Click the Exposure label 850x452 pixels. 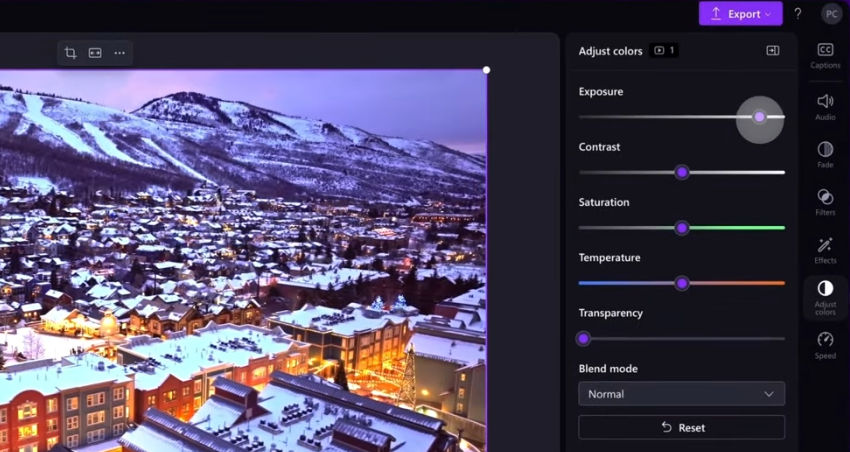click(601, 92)
